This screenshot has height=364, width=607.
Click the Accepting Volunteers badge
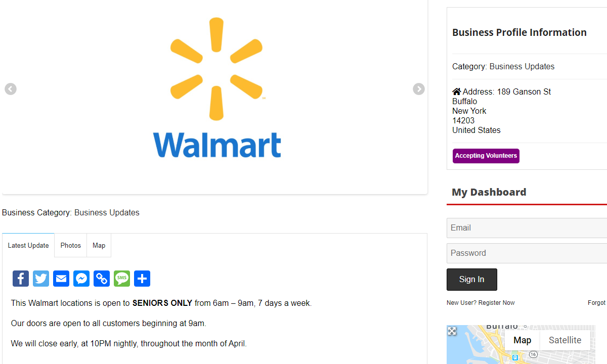[486, 156]
